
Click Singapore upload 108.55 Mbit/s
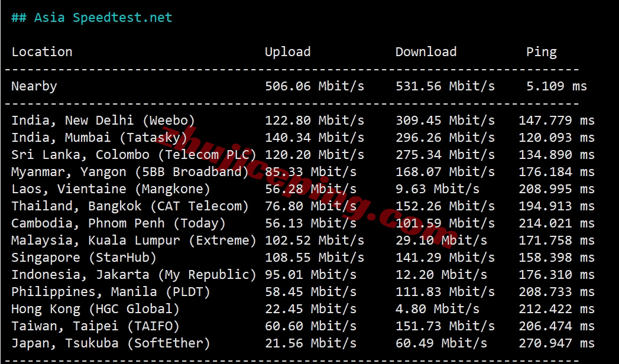coord(315,258)
